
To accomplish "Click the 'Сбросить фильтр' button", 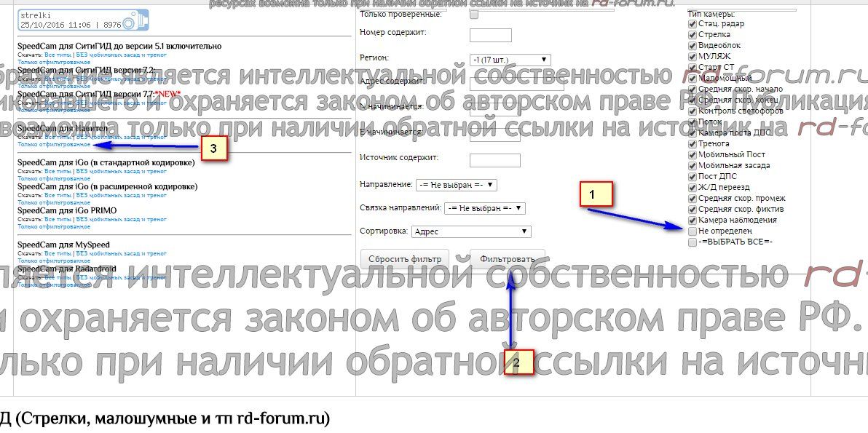I will point(405,259).
